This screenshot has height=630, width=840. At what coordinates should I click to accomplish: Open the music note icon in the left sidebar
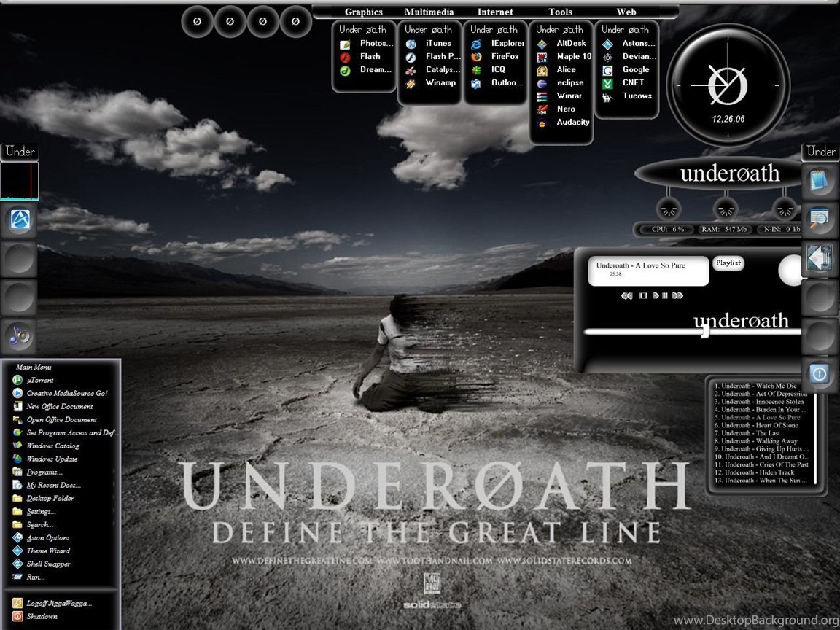point(20,335)
